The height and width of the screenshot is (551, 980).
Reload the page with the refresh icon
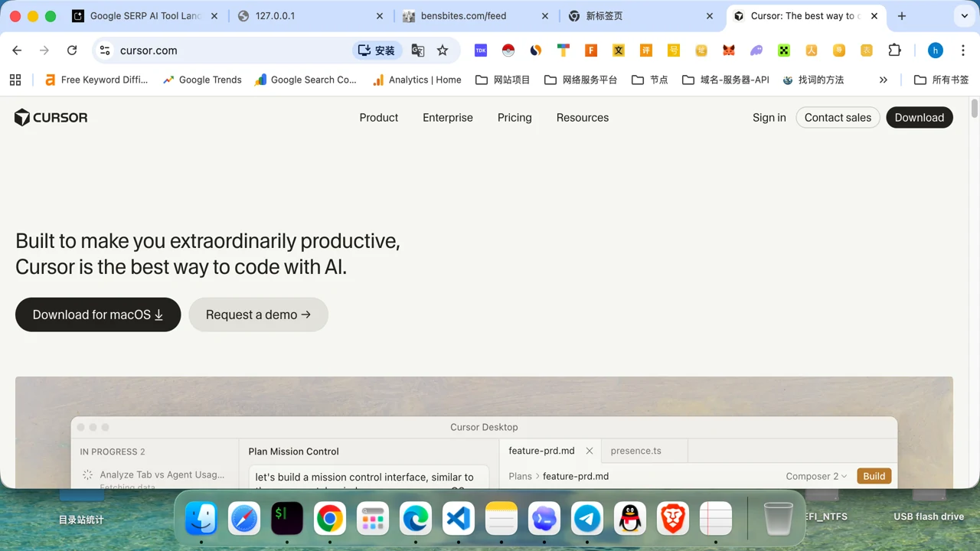72,51
